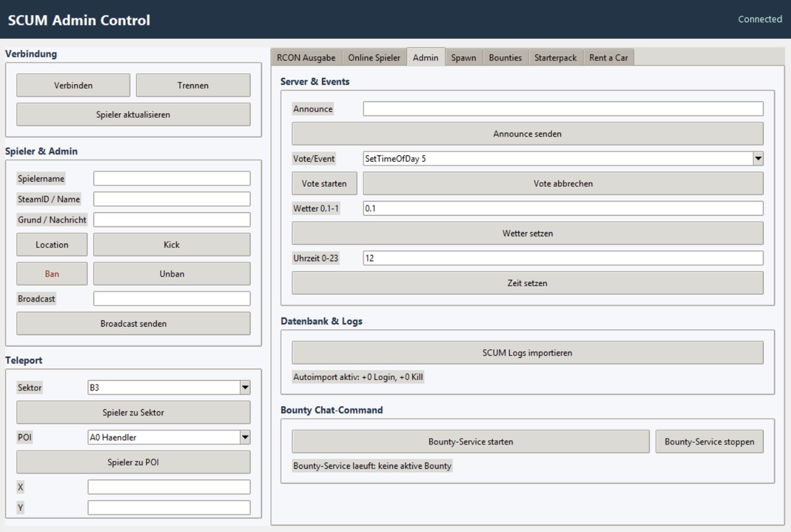Click the 'Bounty Chat-Command' section heading
Screen dimensions: 791x532
click(332, 410)
